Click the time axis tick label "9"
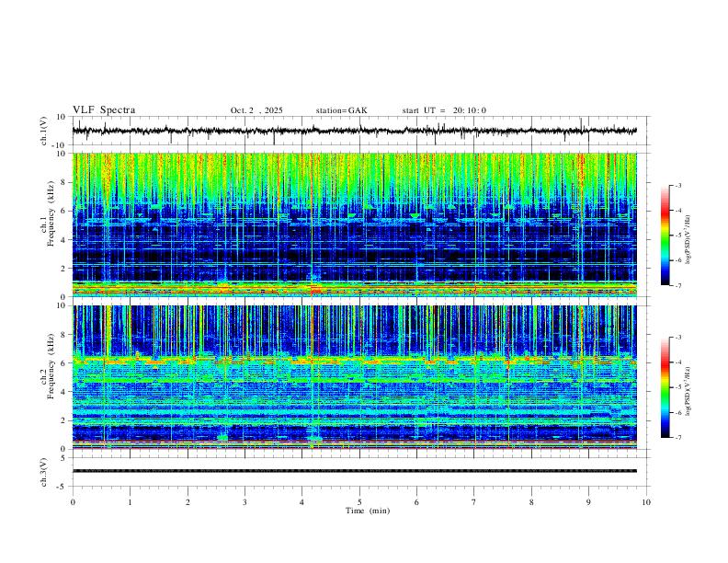The width and height of the screenshot is (728, 563). click(588, 502)
